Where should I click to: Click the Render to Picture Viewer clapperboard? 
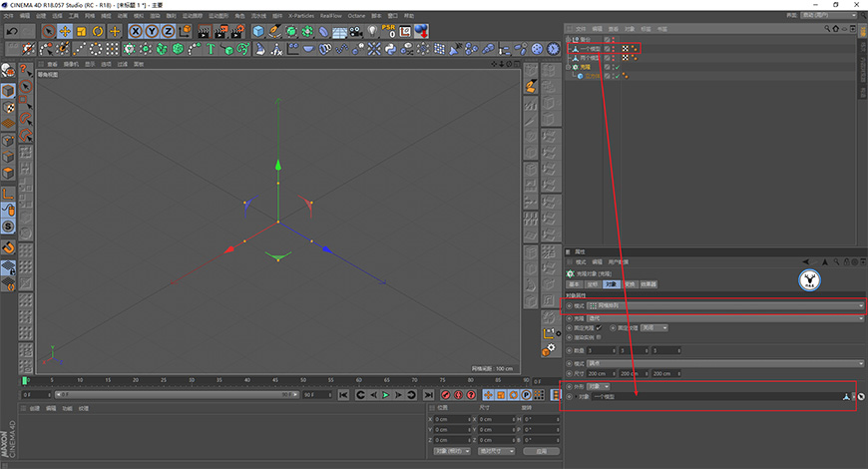(x=220, y=32)
